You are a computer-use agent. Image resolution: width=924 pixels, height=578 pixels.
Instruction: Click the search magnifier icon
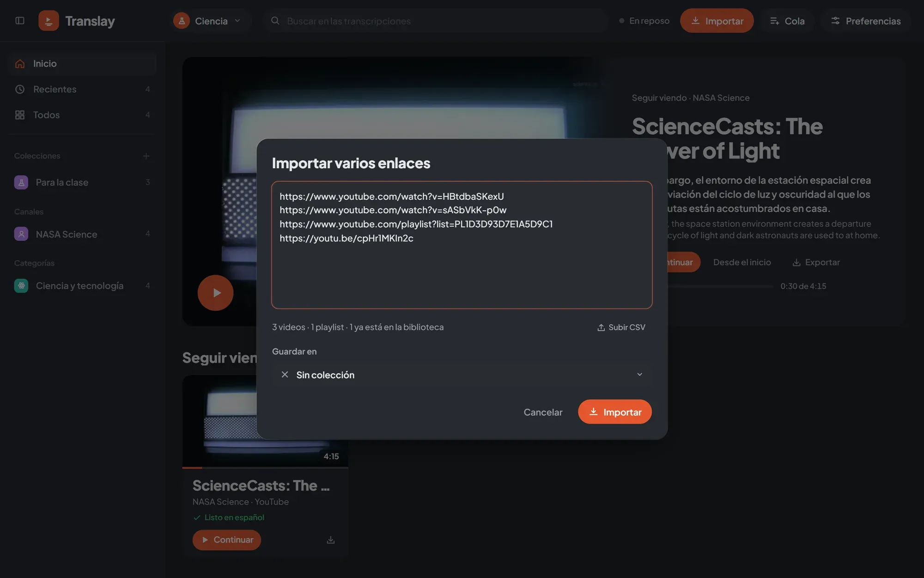(x=275, y=21)
